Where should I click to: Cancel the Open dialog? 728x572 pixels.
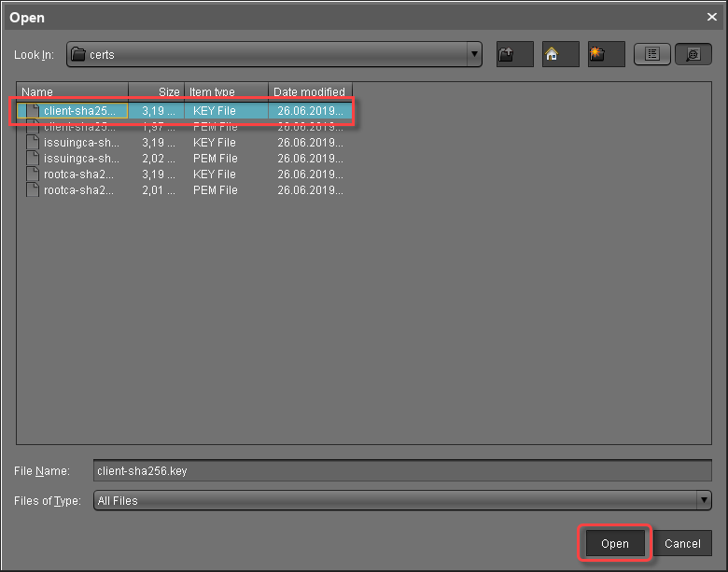[682, 544]
